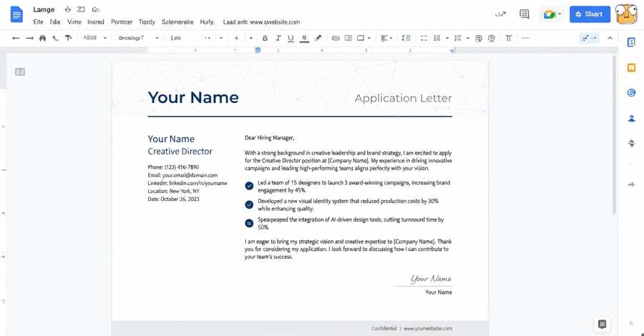Click the document outline icon at left

point(20,71)
